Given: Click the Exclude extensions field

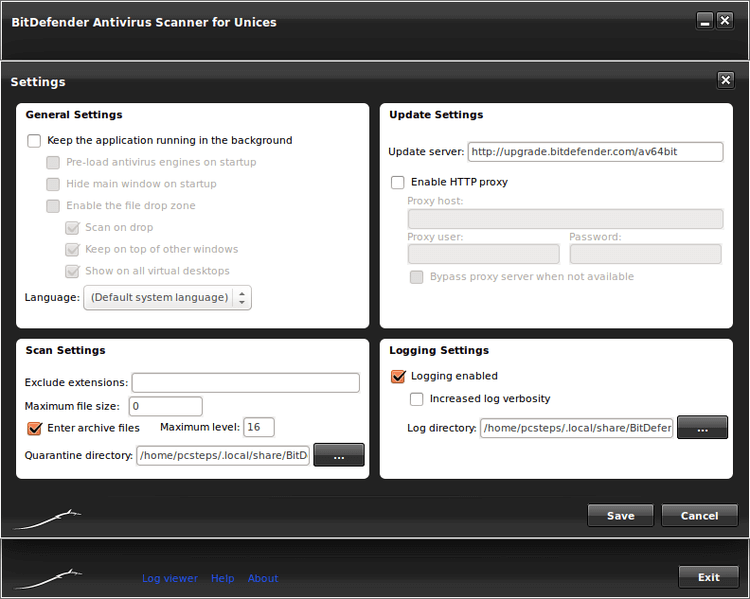Looking at the screenshot, I should pyautogui.click(x=246, y=383).
